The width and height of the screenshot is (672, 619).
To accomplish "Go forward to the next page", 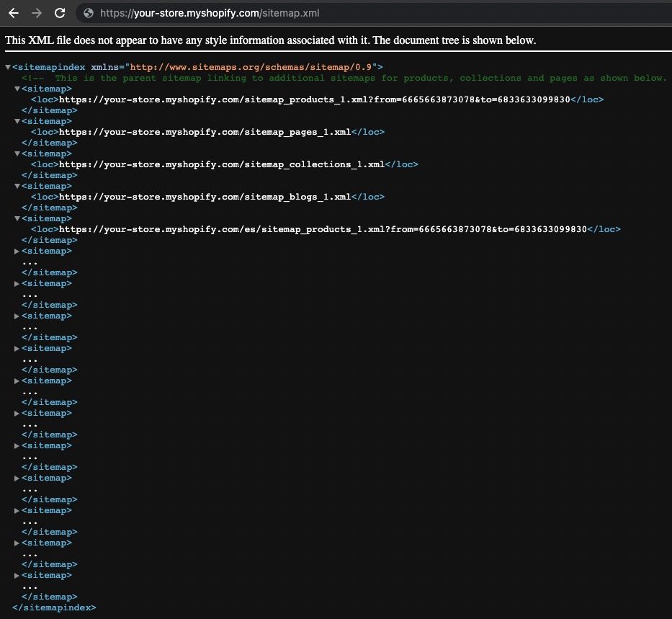I will [x=37, y=13].
